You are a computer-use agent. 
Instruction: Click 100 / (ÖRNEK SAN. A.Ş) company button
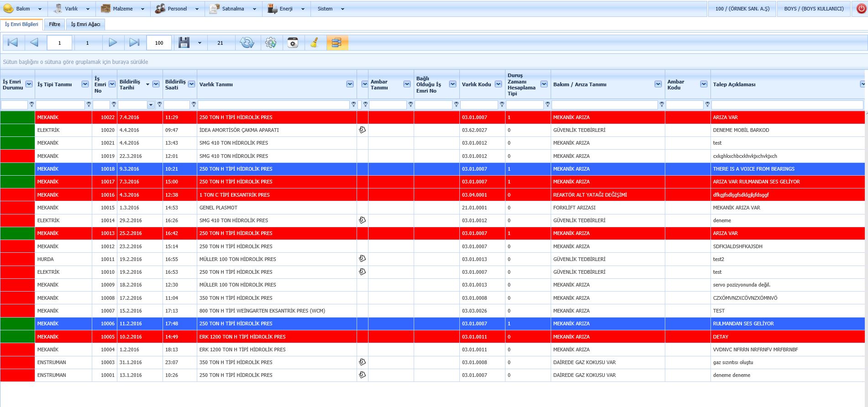pos(742,9)
